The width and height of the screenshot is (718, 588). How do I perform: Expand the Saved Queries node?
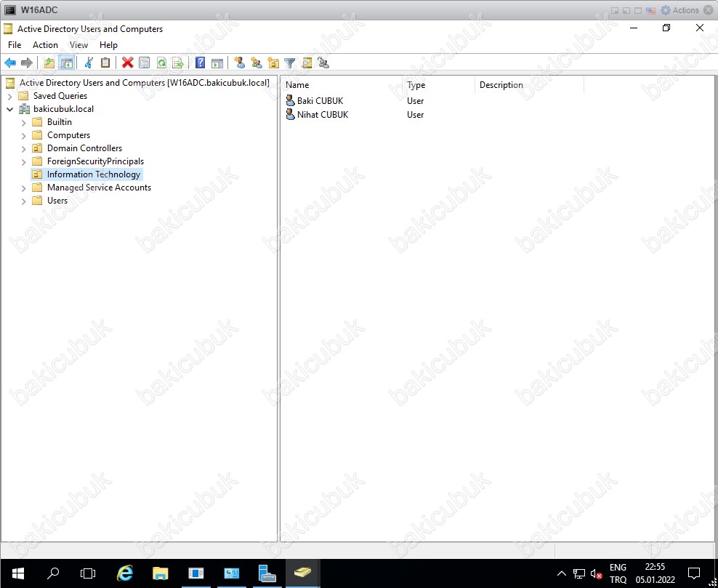(10, 96)
